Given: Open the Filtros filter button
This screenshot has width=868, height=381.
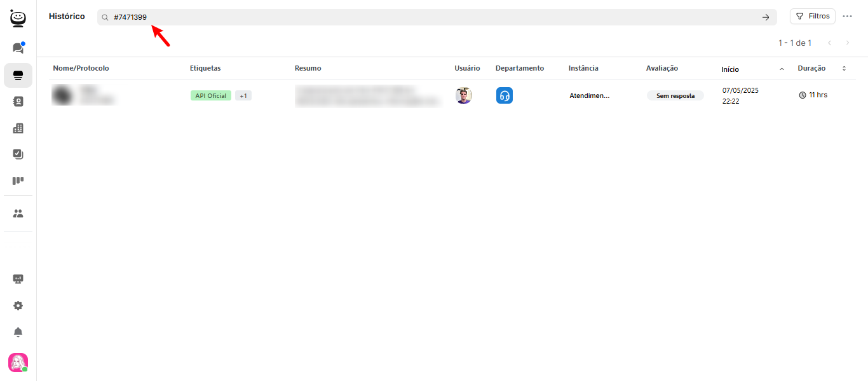Looking at the screenshot, I should click(812, 17).
